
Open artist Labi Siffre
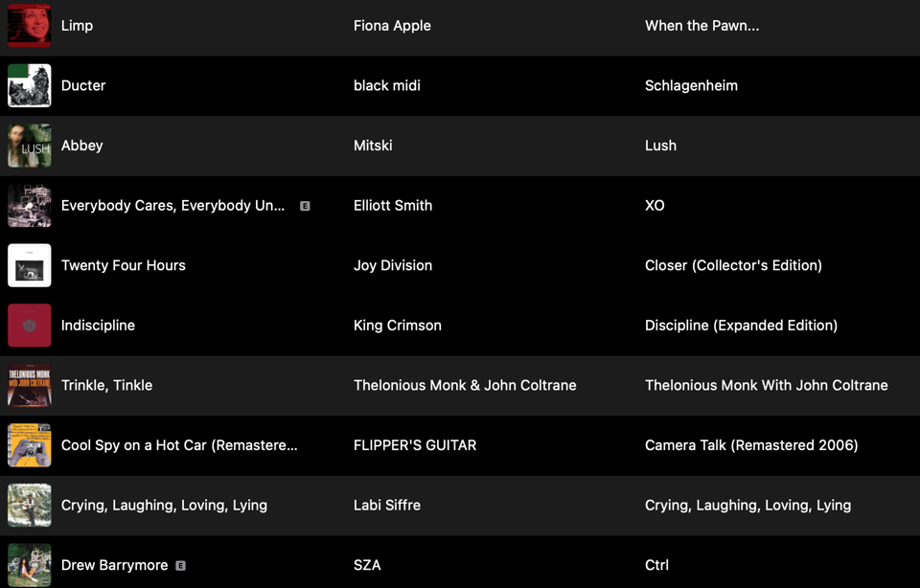pos(386,506)
